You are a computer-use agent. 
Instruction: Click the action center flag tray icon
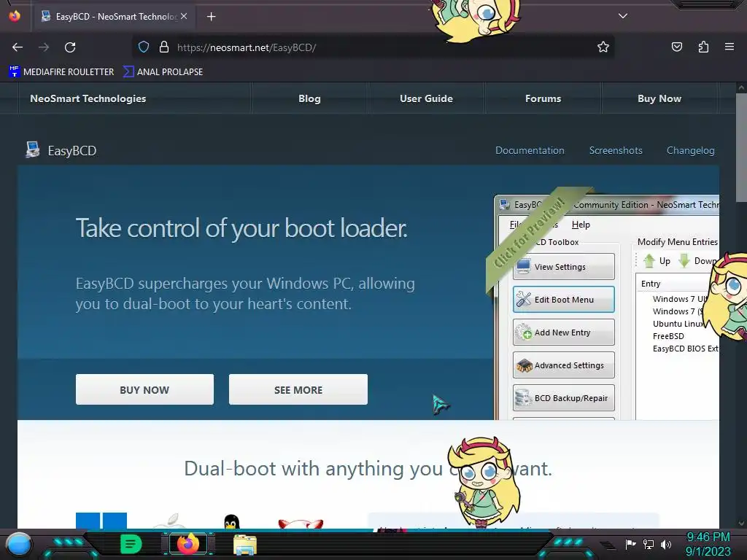(x=631, y=544)
